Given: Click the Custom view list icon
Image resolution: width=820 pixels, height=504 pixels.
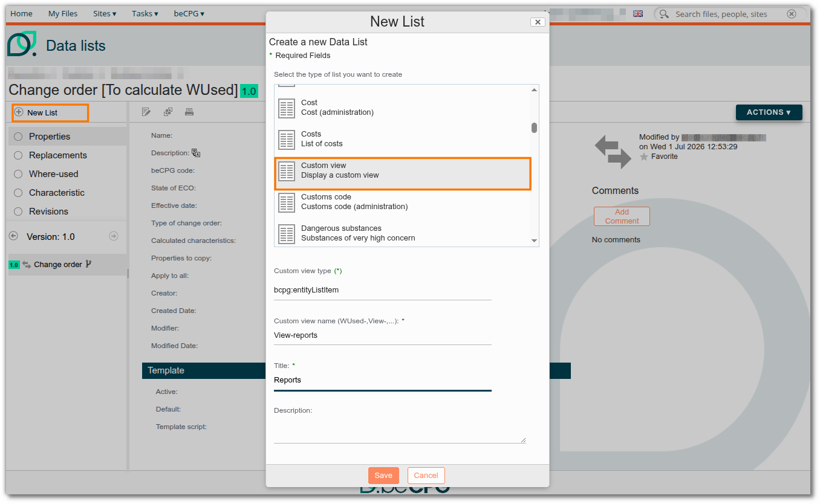Looking at the screenshot, I should [286, 171].
